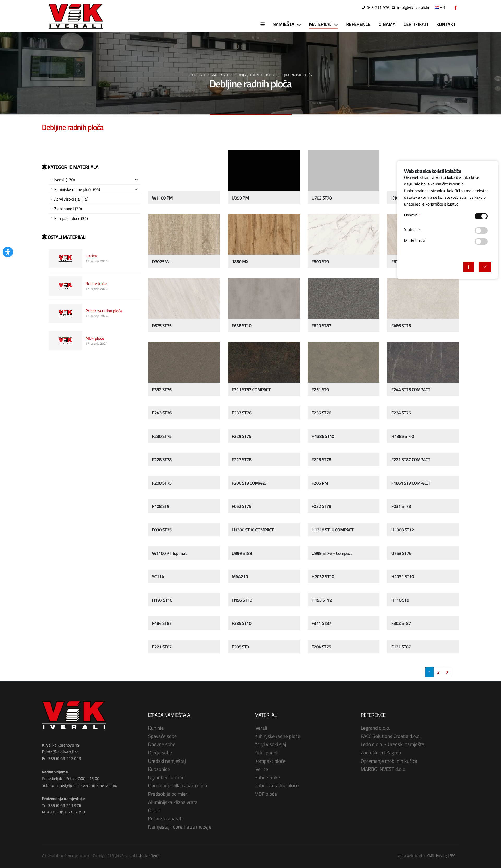Accept cookies with the checkmark button
Image resolution: width=501 pixels, height=868 pixels.
point(485,267)
